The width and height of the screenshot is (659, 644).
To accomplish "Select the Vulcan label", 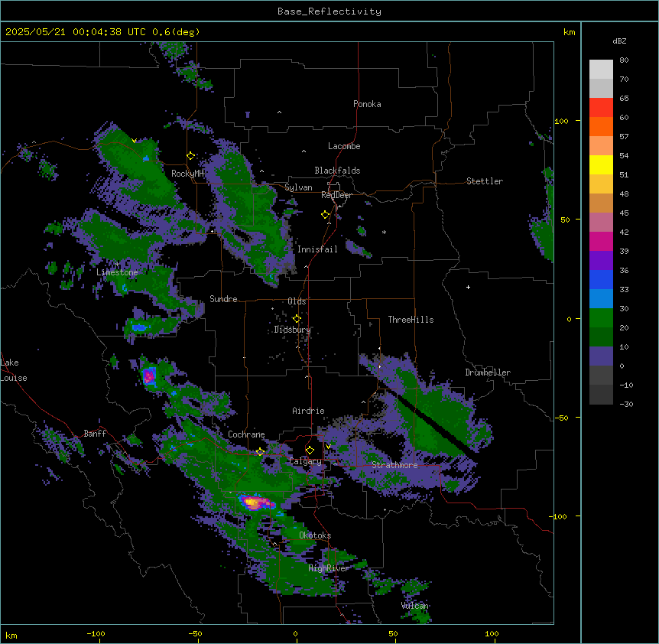I will click(415, 606).
